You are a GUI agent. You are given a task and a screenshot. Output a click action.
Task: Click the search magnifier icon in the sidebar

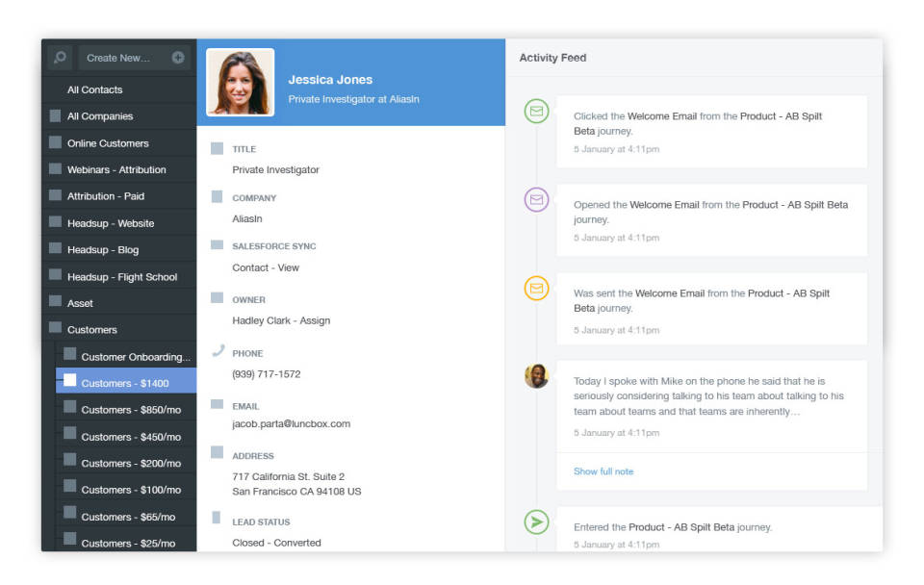pos(59,57)
